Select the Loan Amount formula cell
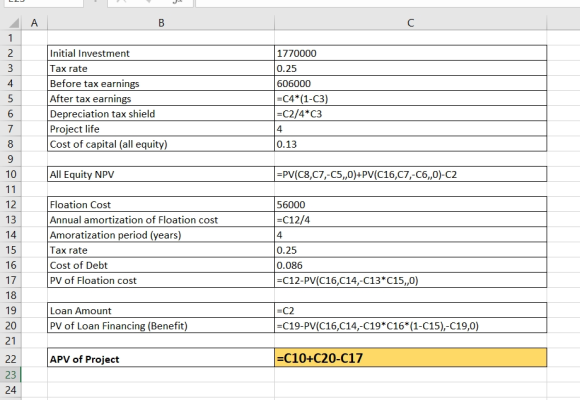The height and width of the screenshot is (400, 580). [x=410, y=311]
